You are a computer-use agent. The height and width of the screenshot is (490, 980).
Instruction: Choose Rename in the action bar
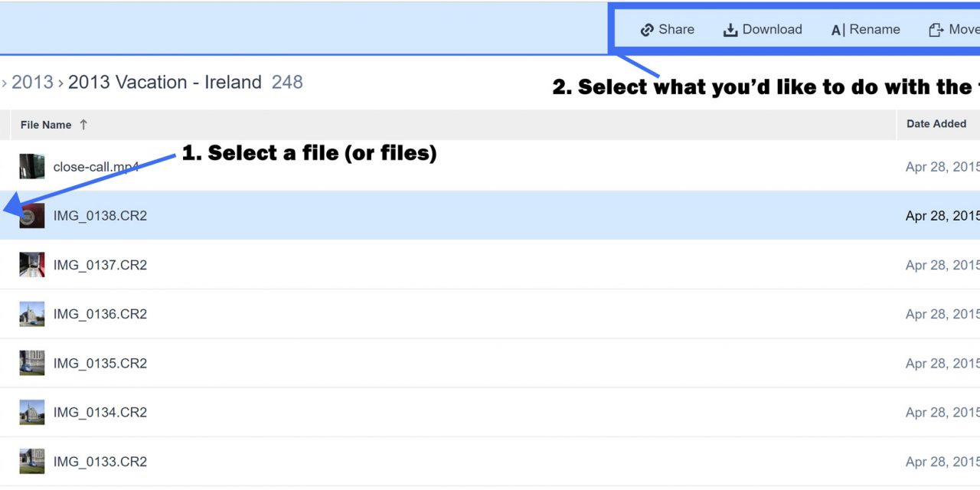[x=874, y=29]
